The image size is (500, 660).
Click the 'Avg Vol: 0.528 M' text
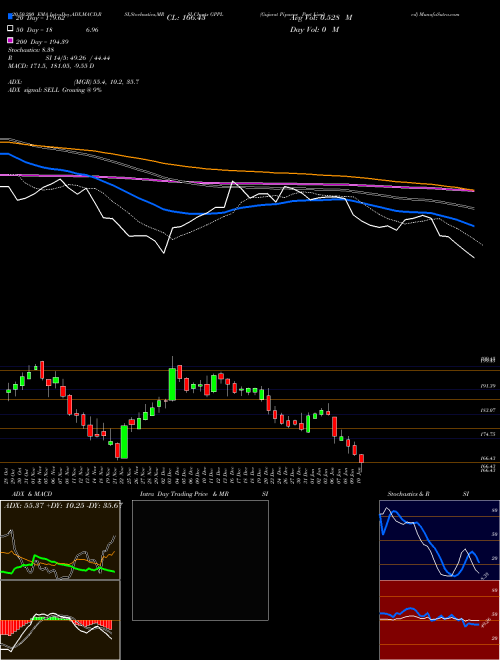tap(321, 18)
